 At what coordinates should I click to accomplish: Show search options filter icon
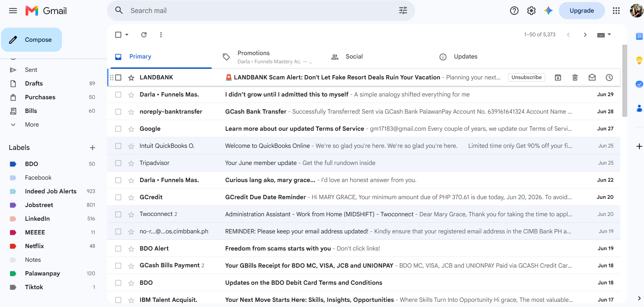[x=403, y=10]
